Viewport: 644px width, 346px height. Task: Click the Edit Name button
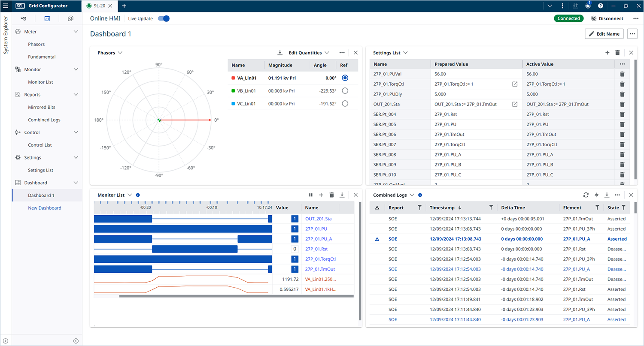click(x=604, y=34)
